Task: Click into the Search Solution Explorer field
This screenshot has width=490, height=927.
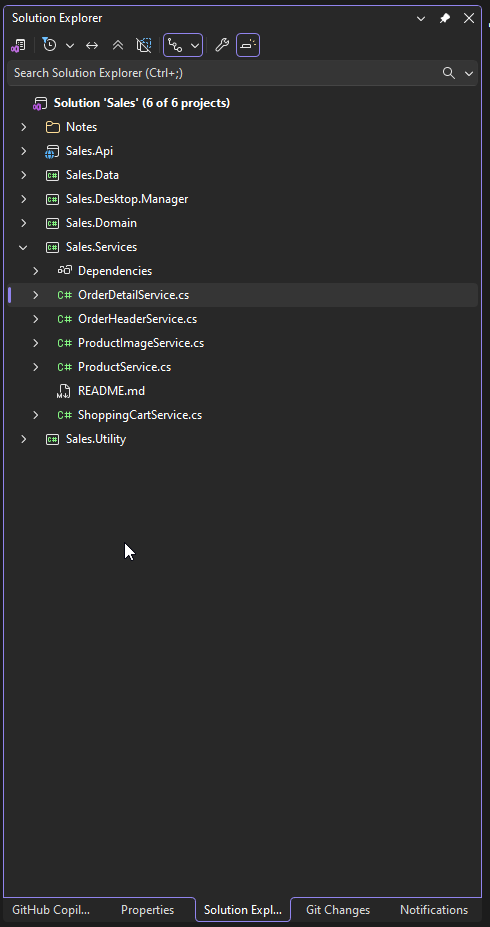Action: point(225,73)
